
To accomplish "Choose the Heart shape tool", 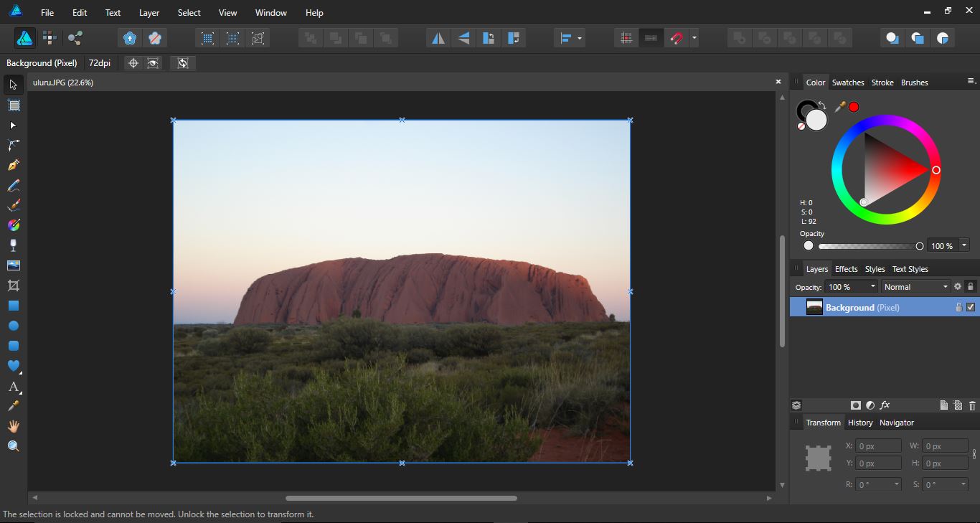I will click(12, 367).
